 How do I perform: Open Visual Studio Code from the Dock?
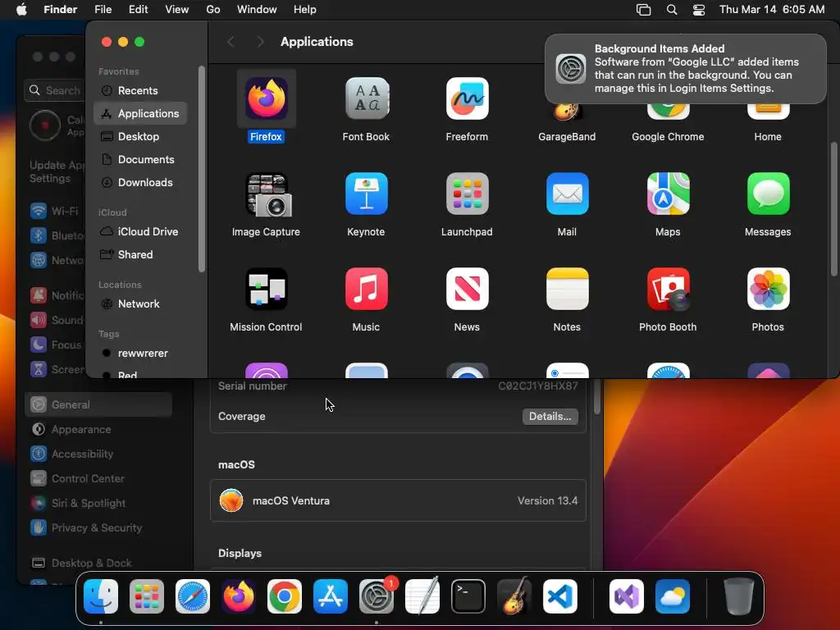pos(560,596)
